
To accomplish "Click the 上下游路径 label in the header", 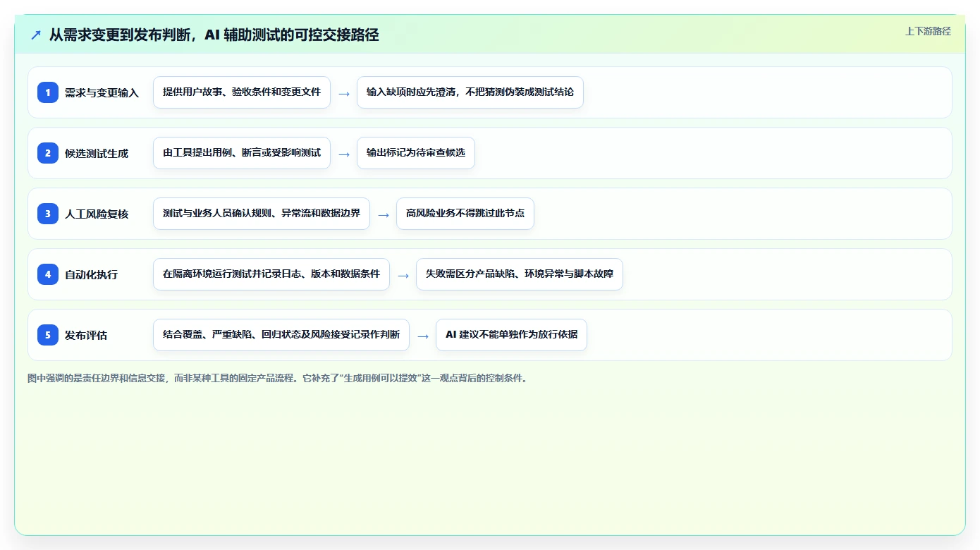I will click(928, 31).
